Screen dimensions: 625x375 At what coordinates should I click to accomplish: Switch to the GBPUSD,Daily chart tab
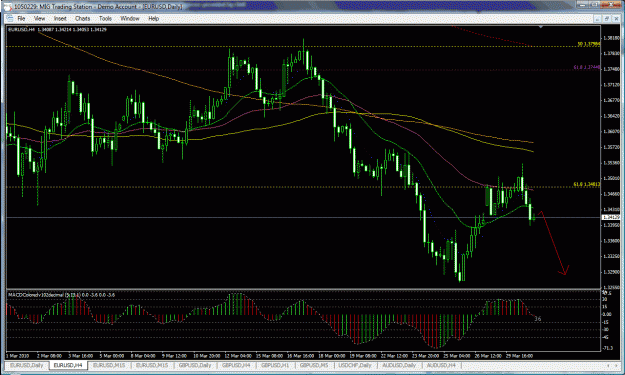coord(195,365)
